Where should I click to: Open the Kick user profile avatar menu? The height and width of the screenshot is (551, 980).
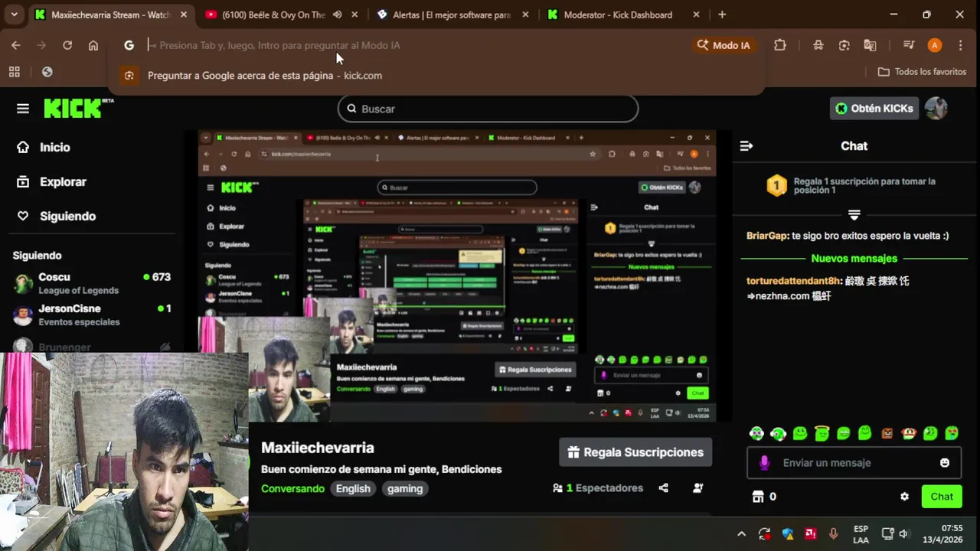tap(936, 109)
